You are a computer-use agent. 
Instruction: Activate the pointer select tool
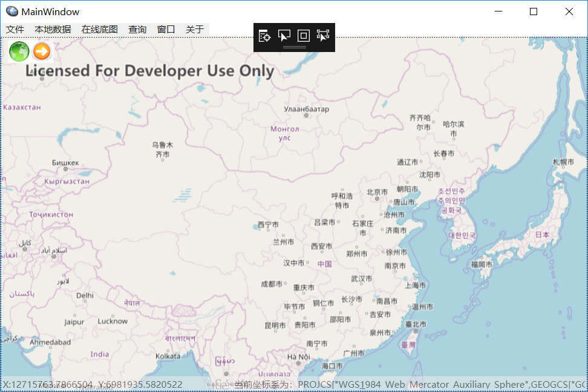(x=284, y=36)
